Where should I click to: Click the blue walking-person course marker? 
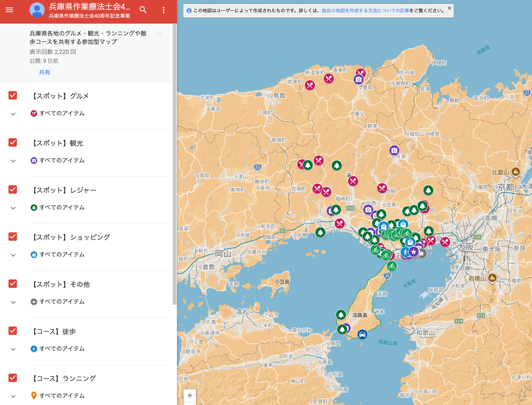(405, 252)
